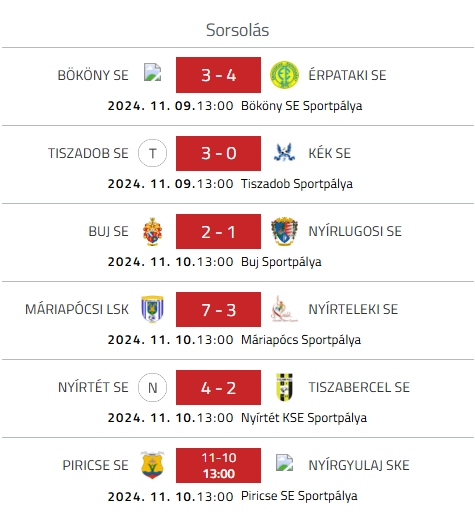Open the Nyírgyulaj SKE team link
The height and width of the screenshot is (516, 475).
[359, 465]
